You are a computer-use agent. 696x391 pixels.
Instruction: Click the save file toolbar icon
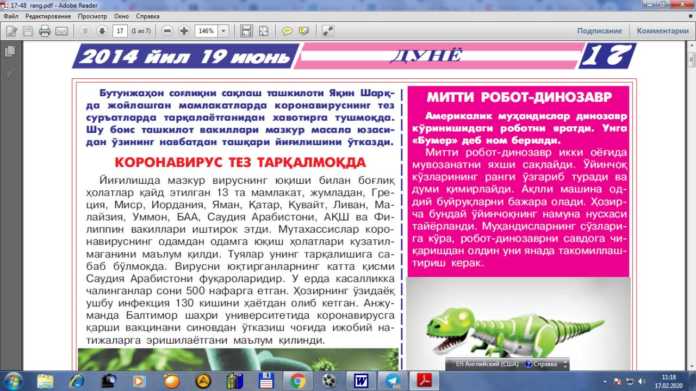tap(28, 31)
